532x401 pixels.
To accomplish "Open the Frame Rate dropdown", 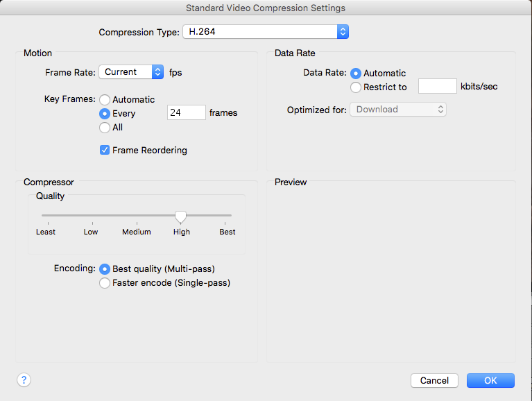I will 131,72.
